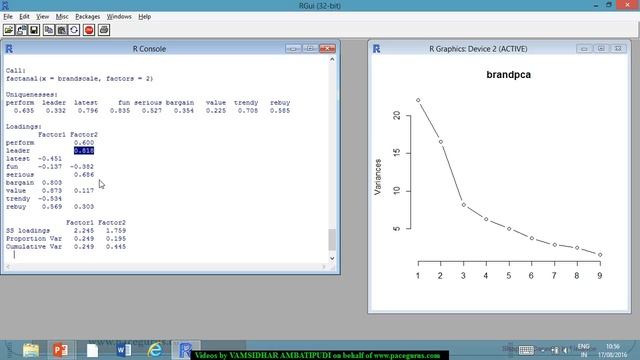Click the bargain Factor1 loading 0.803
This screenshot has width=640, height=360.
tap(52, 182)
